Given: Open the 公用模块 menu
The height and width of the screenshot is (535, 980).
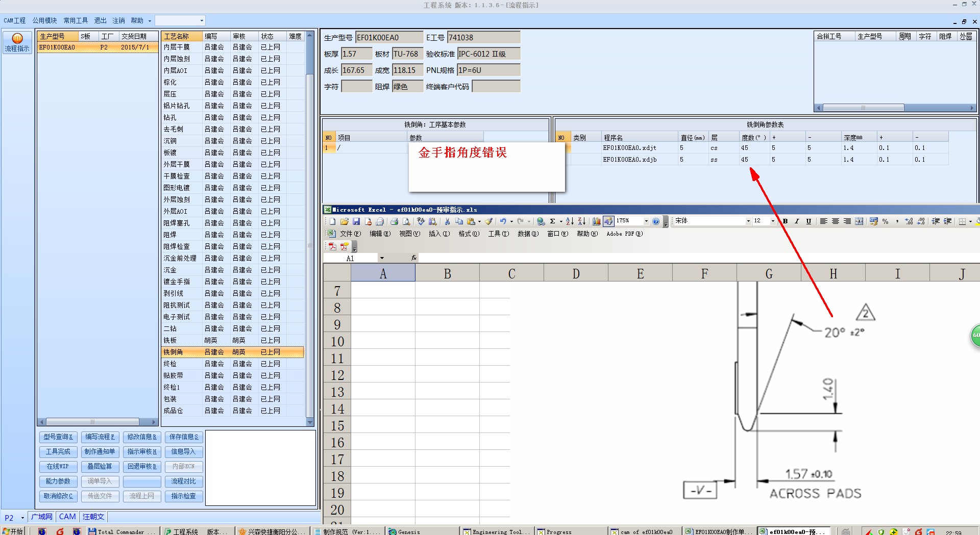Looking at the screenshot, I should (44, 20).
